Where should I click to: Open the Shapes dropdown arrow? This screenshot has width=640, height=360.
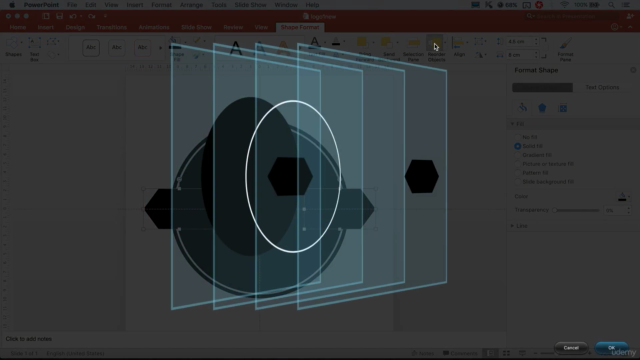tap(22, 42)
